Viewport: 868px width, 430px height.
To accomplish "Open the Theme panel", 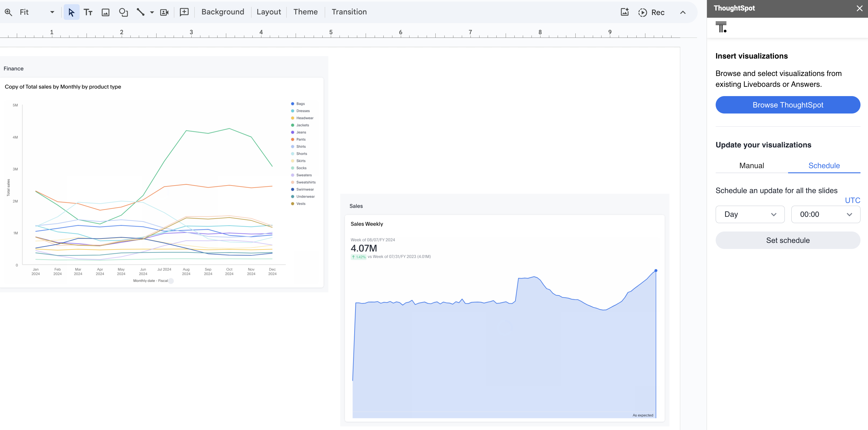I will pyautogui.click(x=305, y=12).
